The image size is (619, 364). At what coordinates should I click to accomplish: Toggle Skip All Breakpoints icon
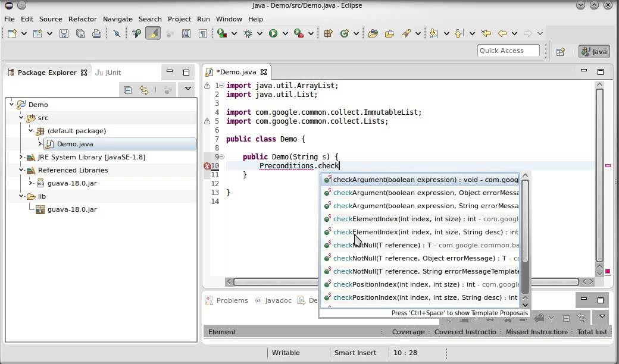(x=117, y=33)
